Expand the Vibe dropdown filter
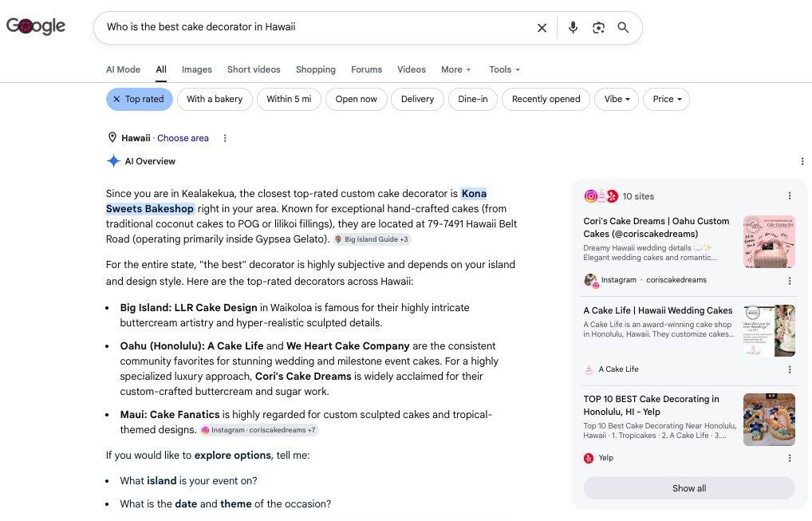This screenshot has height=521, width=812. [x=617, y=99]
